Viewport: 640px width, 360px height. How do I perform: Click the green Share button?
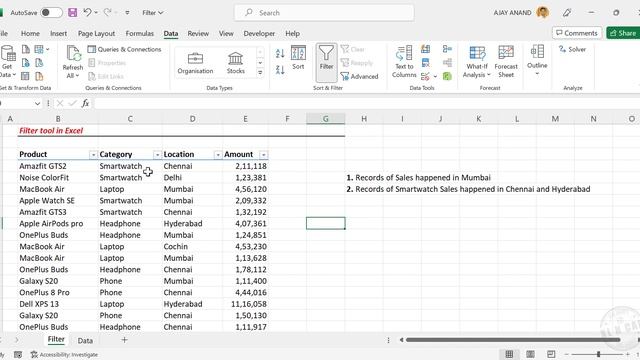(x=623, y=33)
